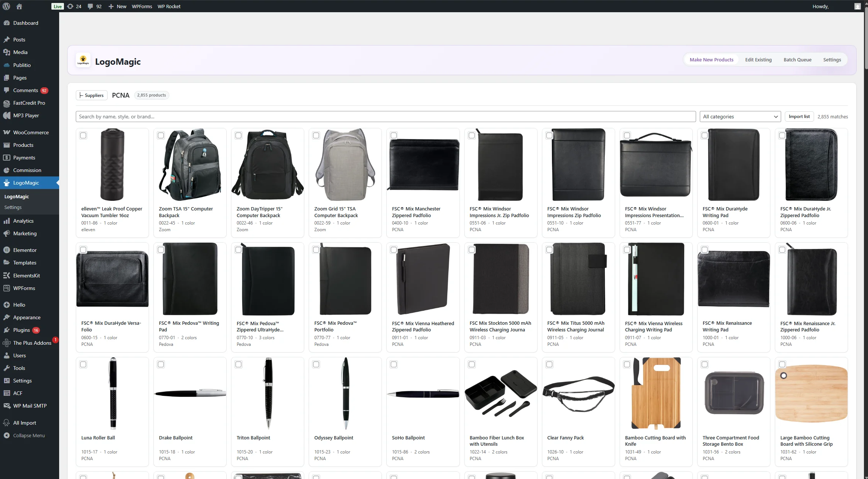Click Collapse Menu in the sidebar
Screen dimensions: 868x479
click(29, 435)
